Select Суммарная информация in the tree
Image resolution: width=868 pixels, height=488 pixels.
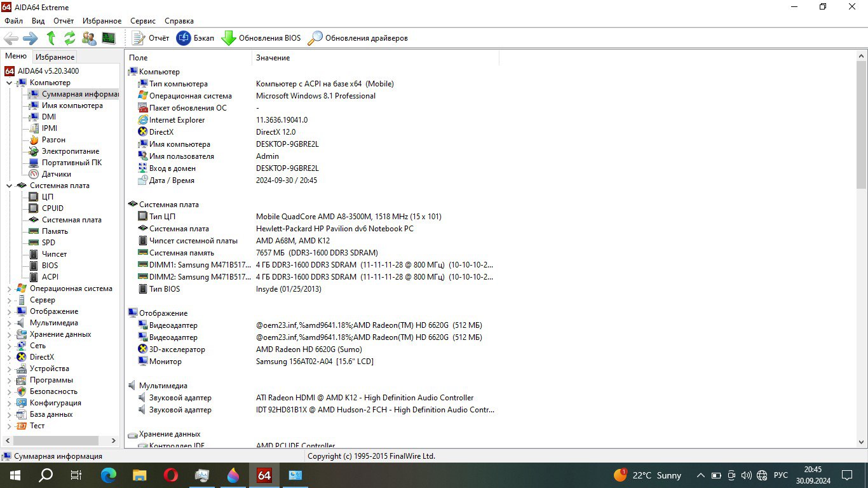[79, 94]
